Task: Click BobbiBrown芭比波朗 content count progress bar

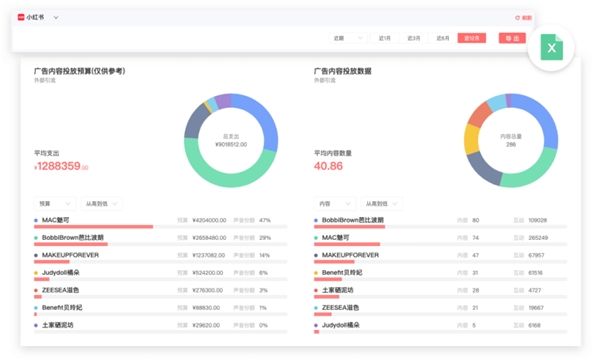Action: (x=440, y=227)
